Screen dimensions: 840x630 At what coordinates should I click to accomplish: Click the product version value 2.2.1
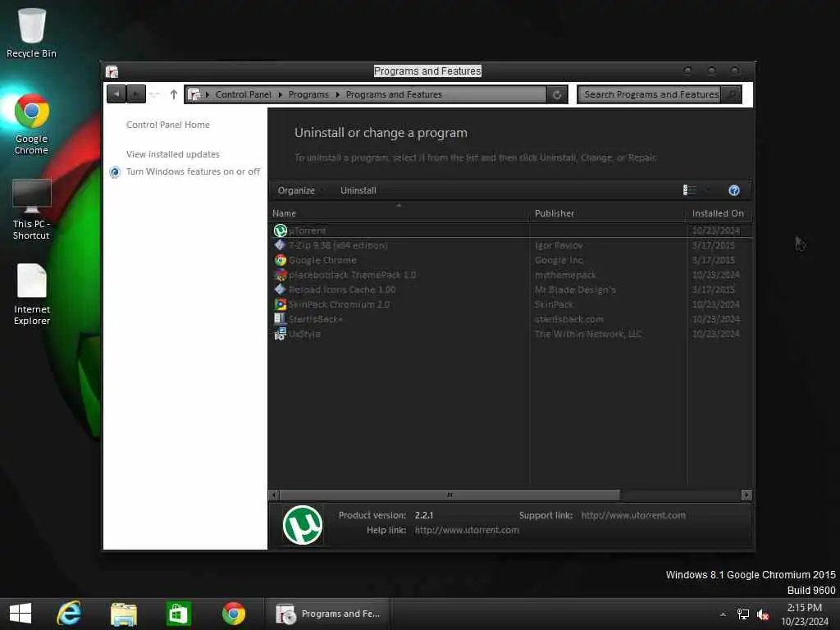[424, 515]
